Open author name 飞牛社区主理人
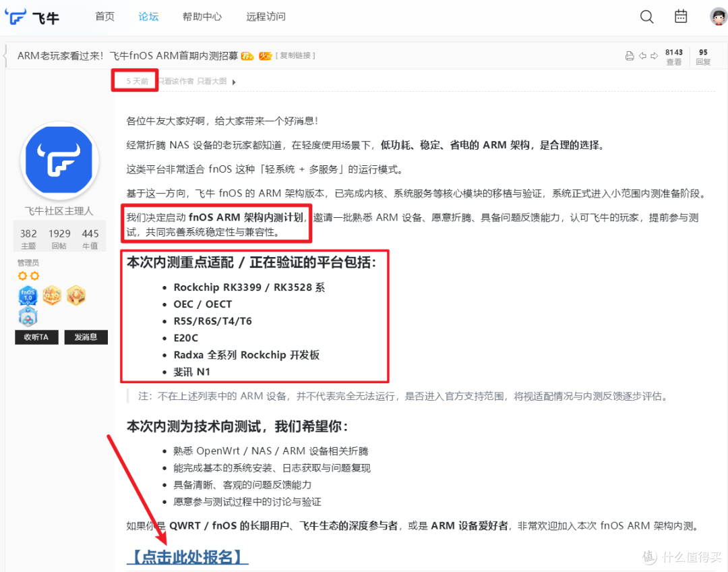The height and width of the screenshot is (572, 728). click(59, 211)
